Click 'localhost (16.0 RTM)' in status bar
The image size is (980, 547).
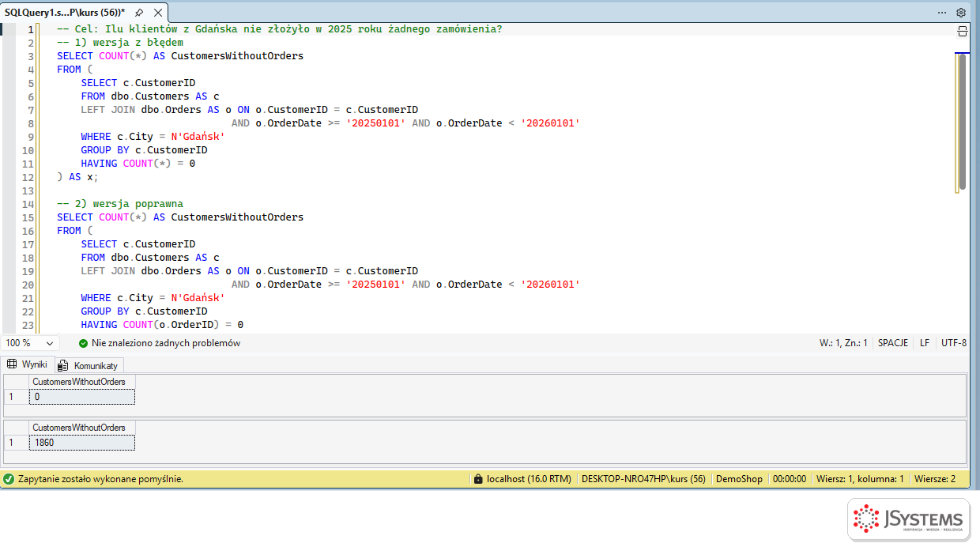point(529,479)
